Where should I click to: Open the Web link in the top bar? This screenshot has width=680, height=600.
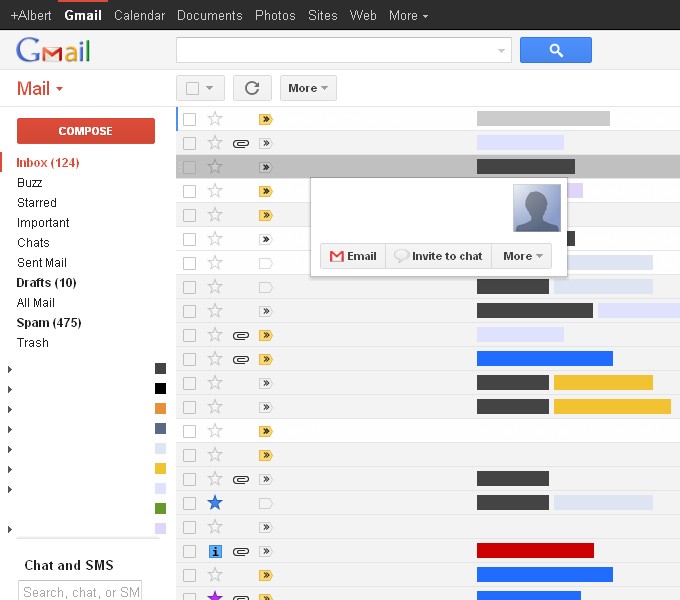pos(363,16)
